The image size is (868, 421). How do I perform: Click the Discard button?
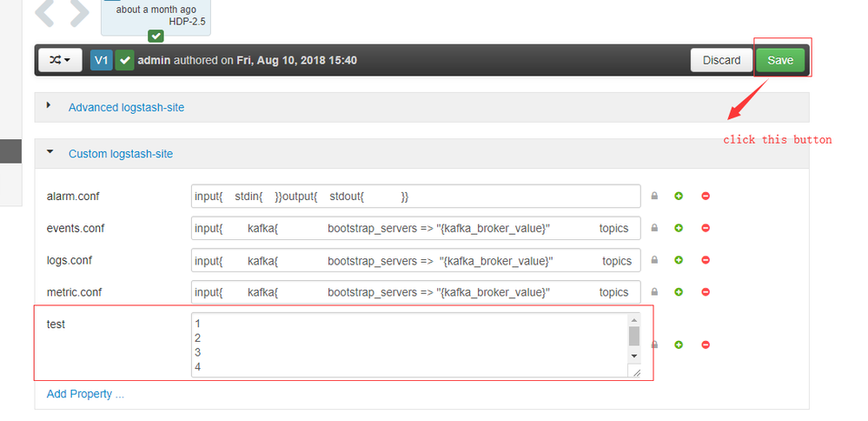(721, 60)
